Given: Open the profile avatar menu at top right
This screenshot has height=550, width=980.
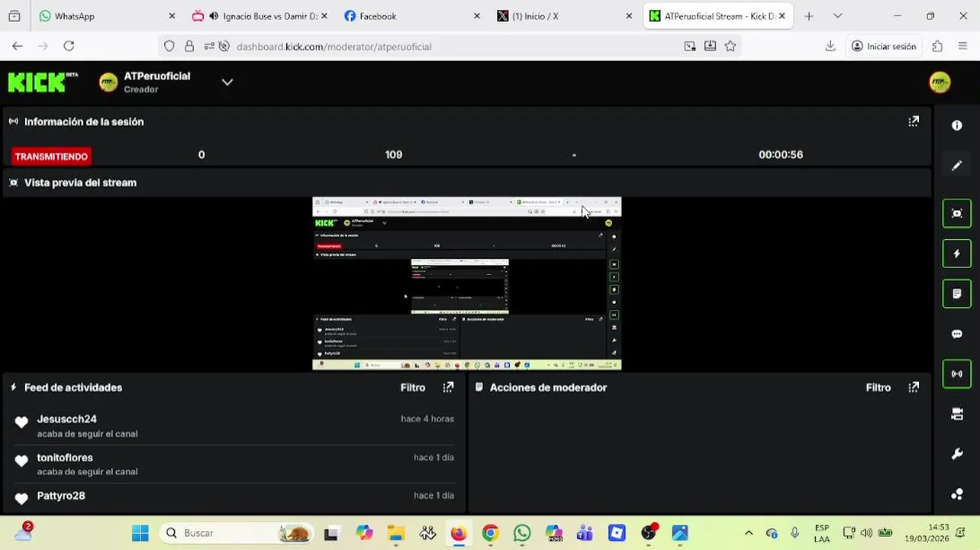Looking at the screenshot, I should coord(940,82).
